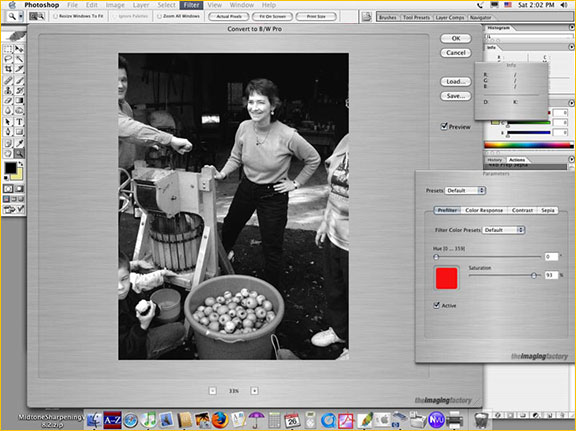Click Jump to ImageReady icon
Image resolution: width=576 pixels, height=431 pixels.
click(14, 209)
